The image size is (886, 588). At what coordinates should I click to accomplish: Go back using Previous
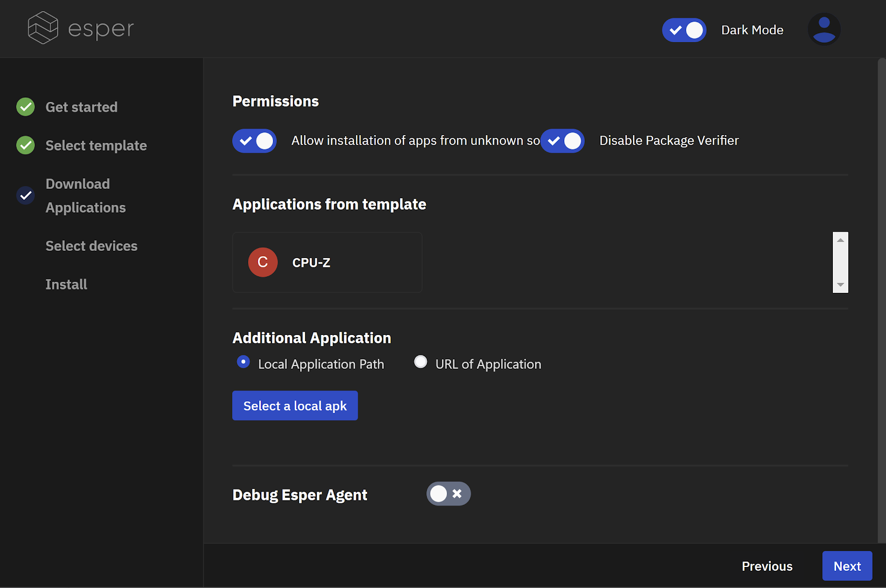(767, 565)
